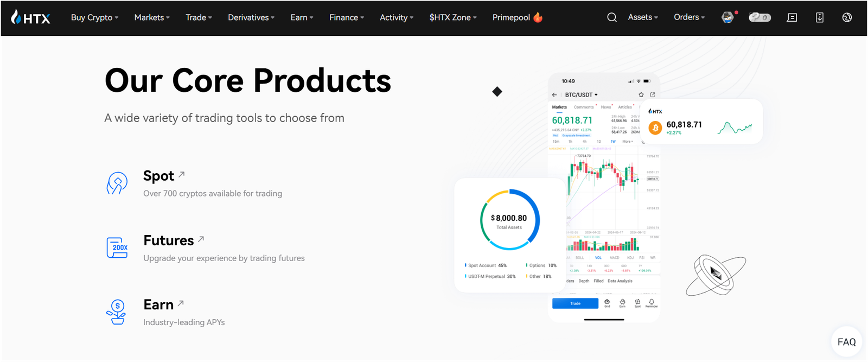The image size is (868, 362).
Task: Toggle the points pill switch in header
Action: tap(759, 17)
